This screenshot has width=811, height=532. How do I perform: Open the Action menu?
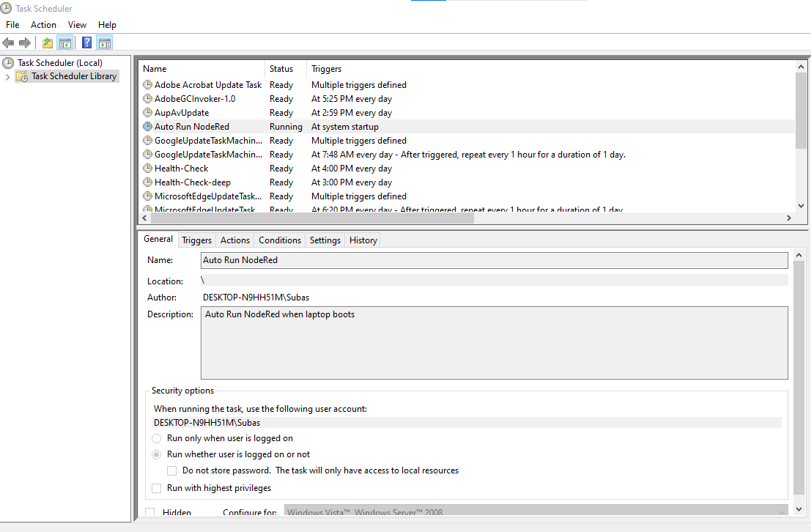(43, 25)
